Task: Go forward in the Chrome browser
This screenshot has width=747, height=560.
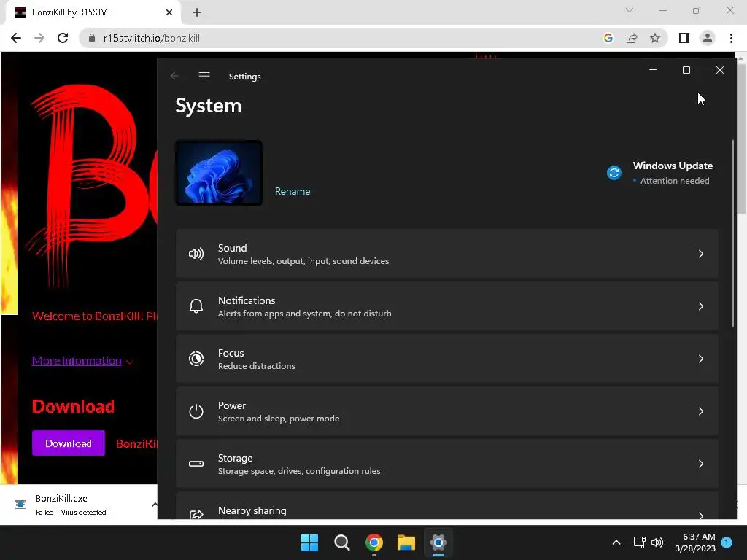Action: 39,38
